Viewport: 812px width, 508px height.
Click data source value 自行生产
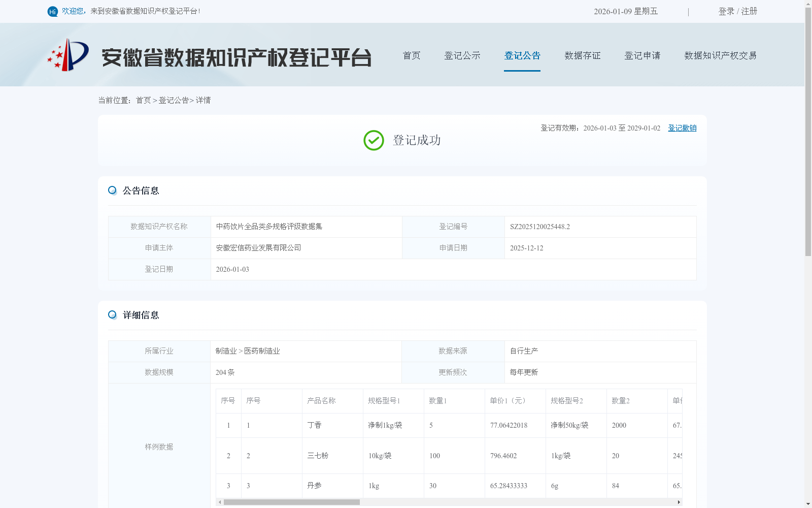point(524,351)
